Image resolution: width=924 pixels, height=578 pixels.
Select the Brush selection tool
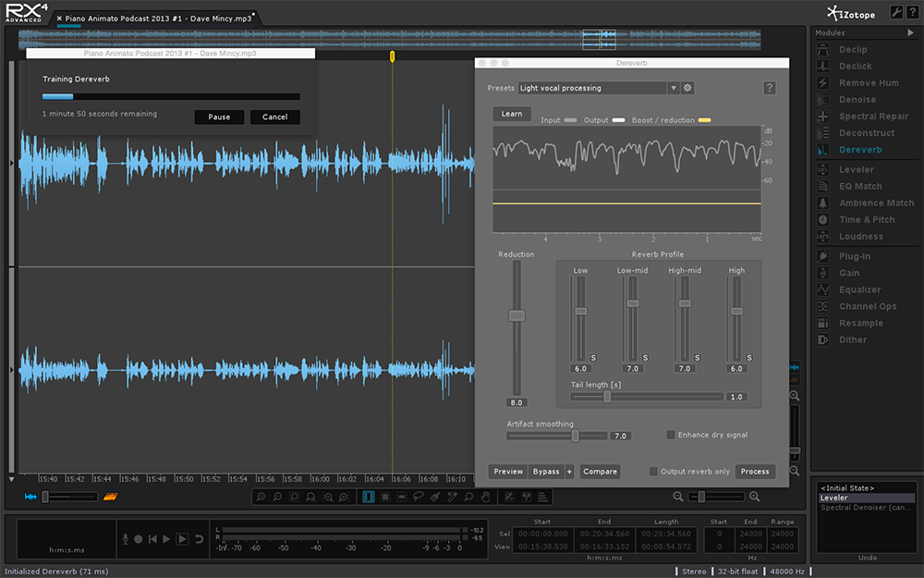pos(435,498)
